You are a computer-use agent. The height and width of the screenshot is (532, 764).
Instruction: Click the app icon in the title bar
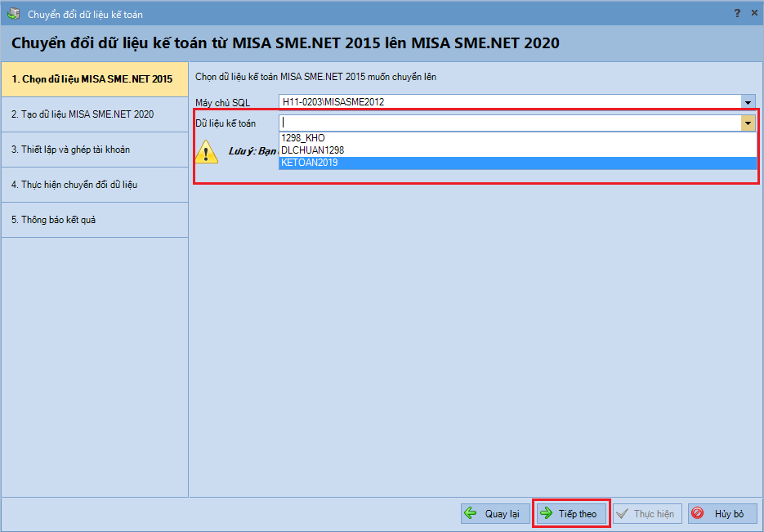click(x=13, y=14)
